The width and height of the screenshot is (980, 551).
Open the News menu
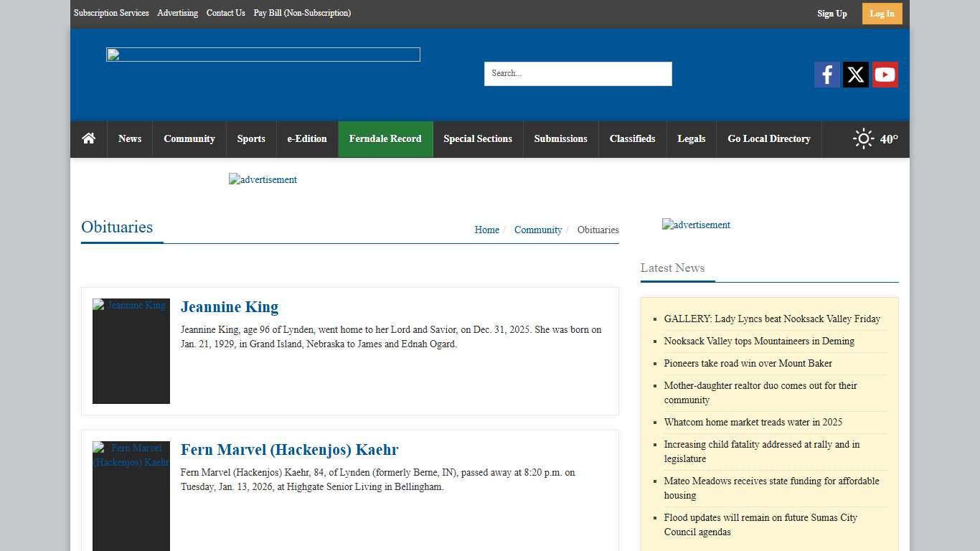(x=130, y=139)
